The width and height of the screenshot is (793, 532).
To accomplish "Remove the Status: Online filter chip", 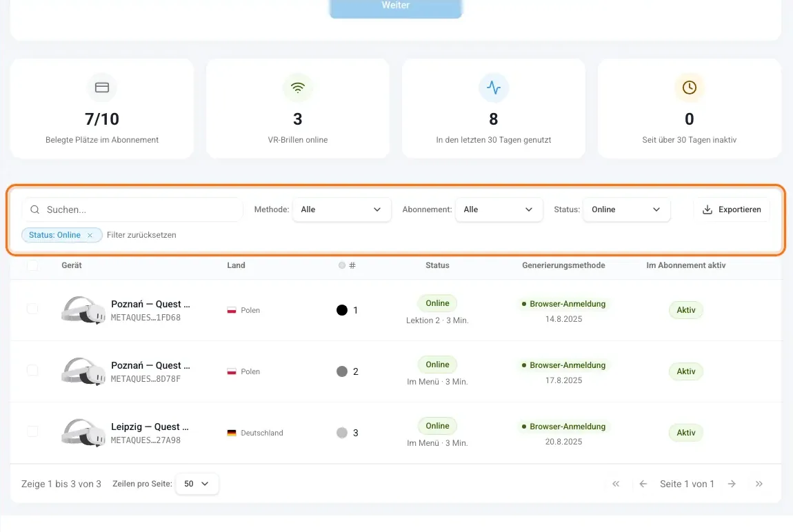I will (x=90, y=236).
